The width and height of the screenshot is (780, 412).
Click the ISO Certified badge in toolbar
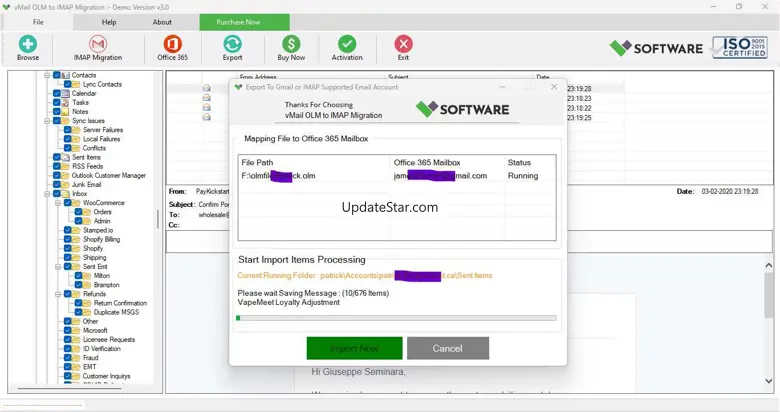(740, 48)
